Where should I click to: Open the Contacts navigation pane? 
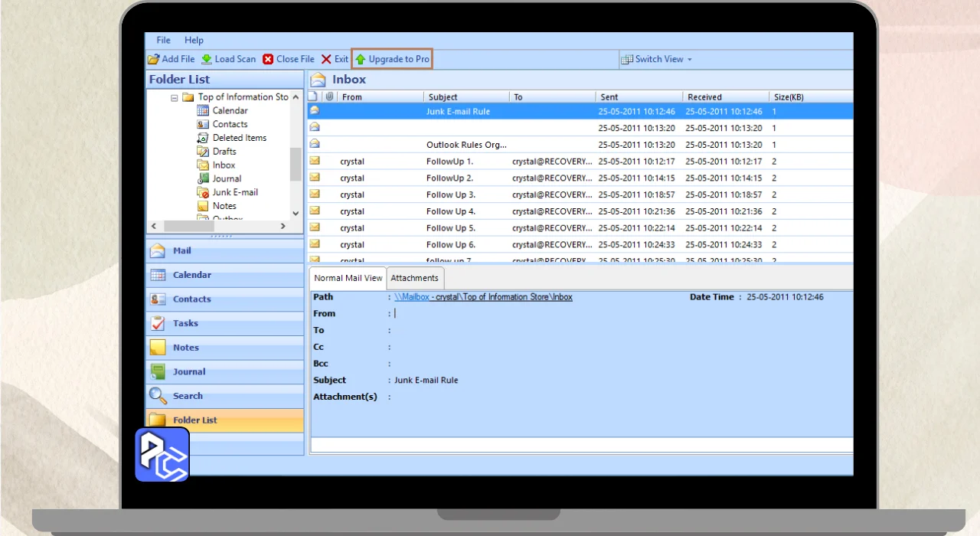(191, 299)
